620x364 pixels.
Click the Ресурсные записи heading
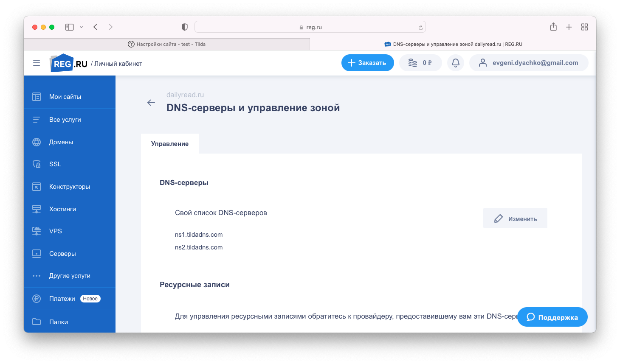point(194,285)
